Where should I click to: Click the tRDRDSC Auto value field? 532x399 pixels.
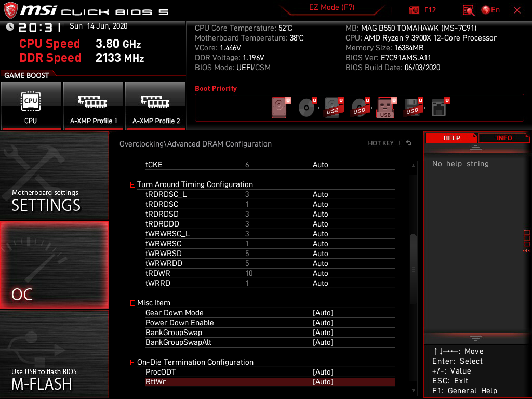[320, 204]
